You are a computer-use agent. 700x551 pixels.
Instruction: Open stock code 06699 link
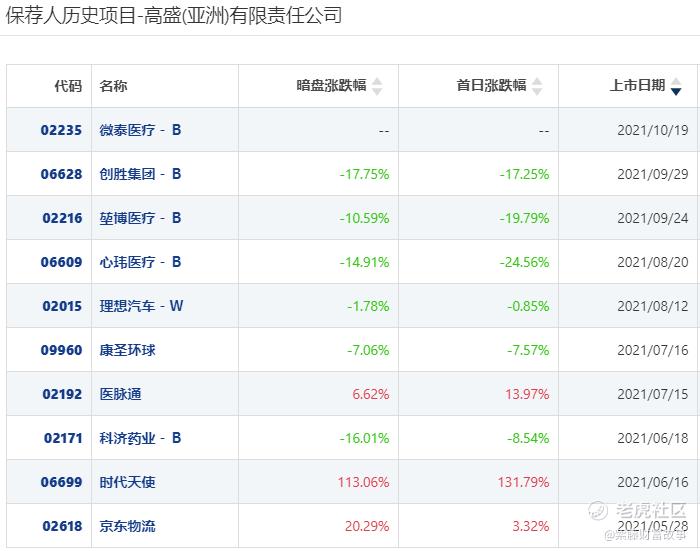click(x=61, y=482)
